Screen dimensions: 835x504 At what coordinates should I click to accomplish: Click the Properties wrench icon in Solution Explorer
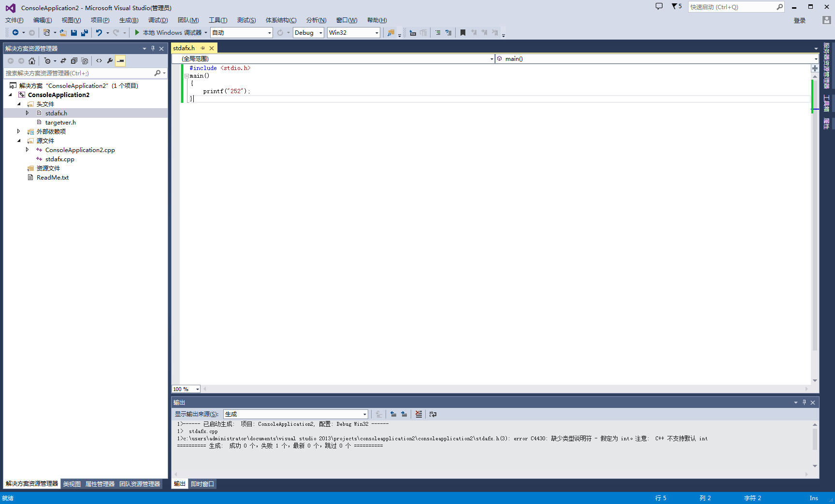[110, 60]
